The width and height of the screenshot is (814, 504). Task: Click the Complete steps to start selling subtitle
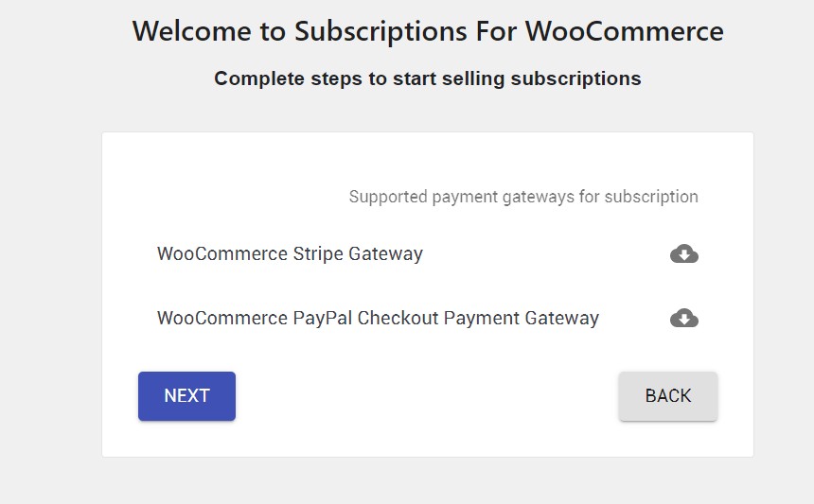coord(428,78)
